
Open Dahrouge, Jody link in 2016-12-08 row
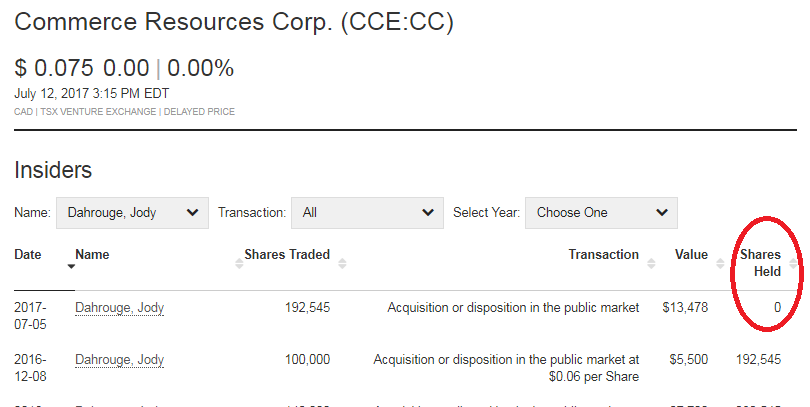tap(119, 360)
